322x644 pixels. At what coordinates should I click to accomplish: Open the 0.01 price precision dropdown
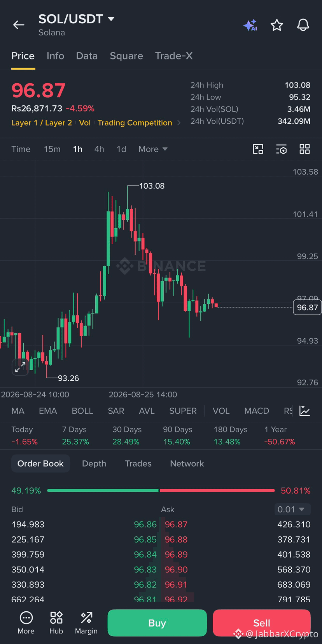coord(292,509)
